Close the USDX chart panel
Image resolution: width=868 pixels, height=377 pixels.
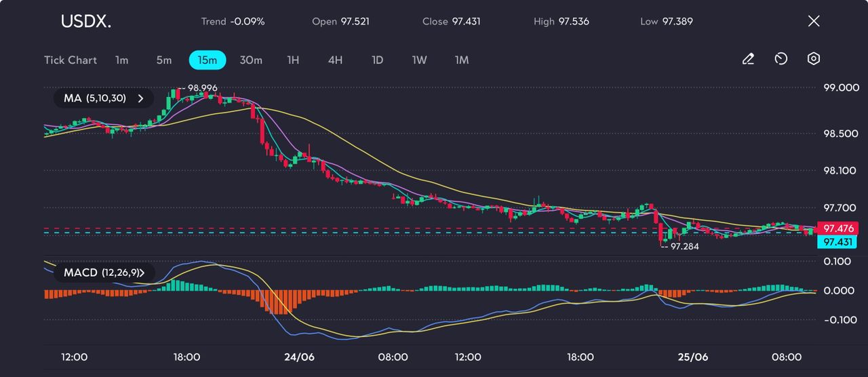click(x=814, y=21)
